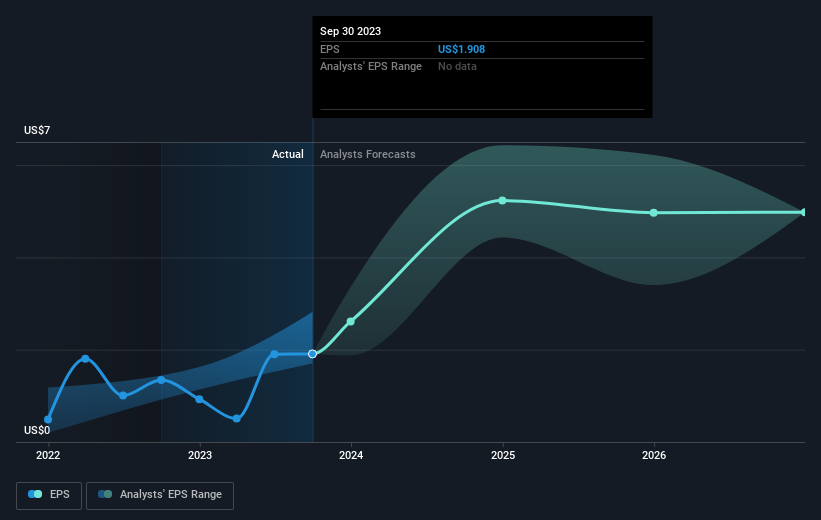Click the 2025 x-axis label
The width and height of the screenshot is (821, 520).
point(503,455)
